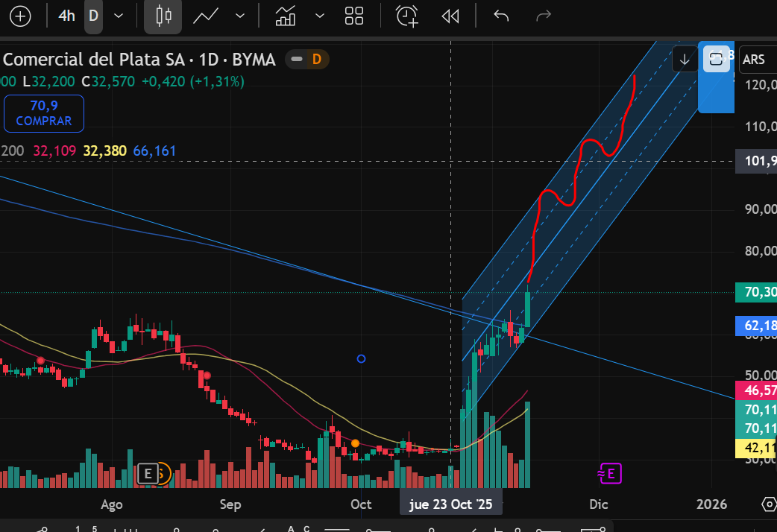Select the candlestick chart type
777x532 pixels.
coord(163,16)
